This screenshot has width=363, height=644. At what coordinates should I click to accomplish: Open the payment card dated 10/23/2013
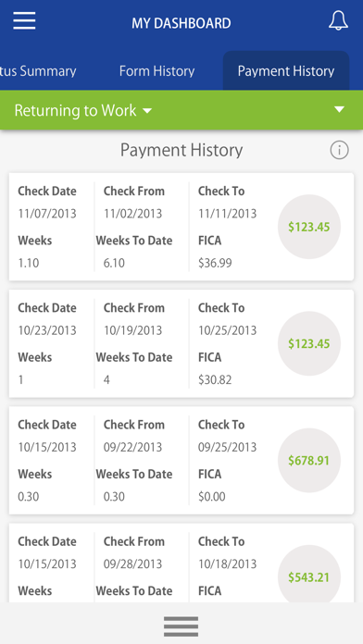pyautogui.click(x=181, y=343)
